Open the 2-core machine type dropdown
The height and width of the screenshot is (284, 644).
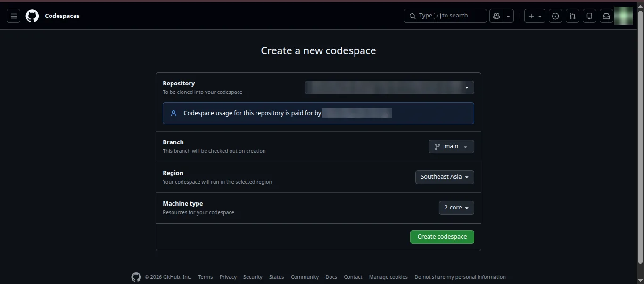tap(456, 208)
